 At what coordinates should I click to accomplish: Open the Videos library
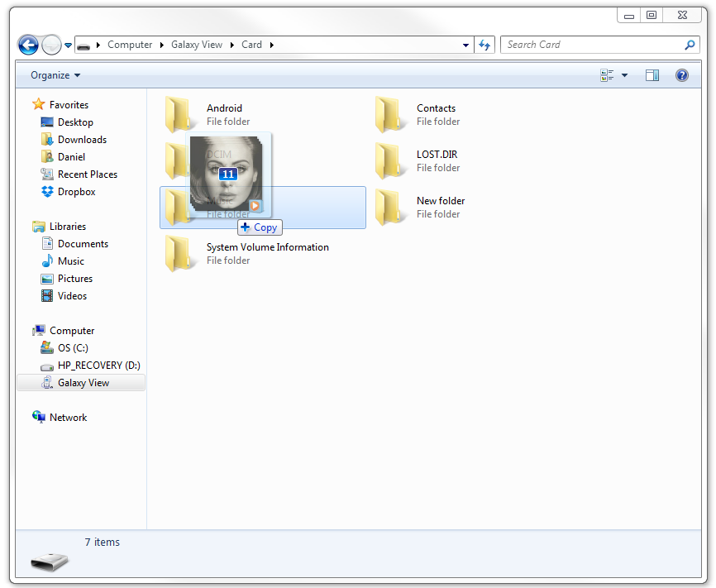[x=72, y=296]
